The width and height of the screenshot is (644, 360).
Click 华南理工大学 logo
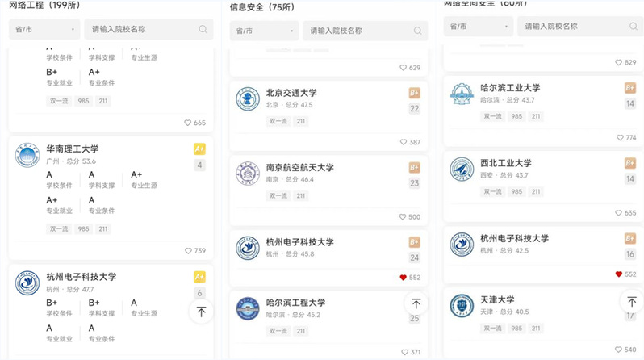click(27, 155)
